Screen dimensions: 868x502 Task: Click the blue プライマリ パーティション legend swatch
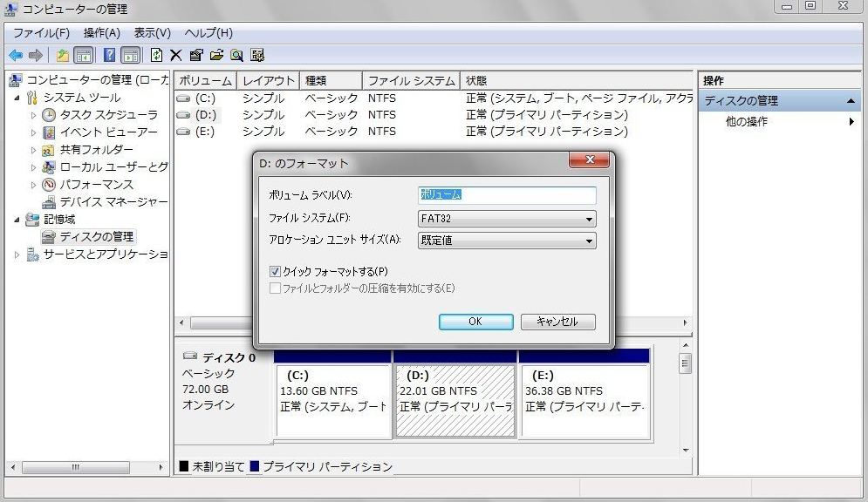[x=255, y=466]
